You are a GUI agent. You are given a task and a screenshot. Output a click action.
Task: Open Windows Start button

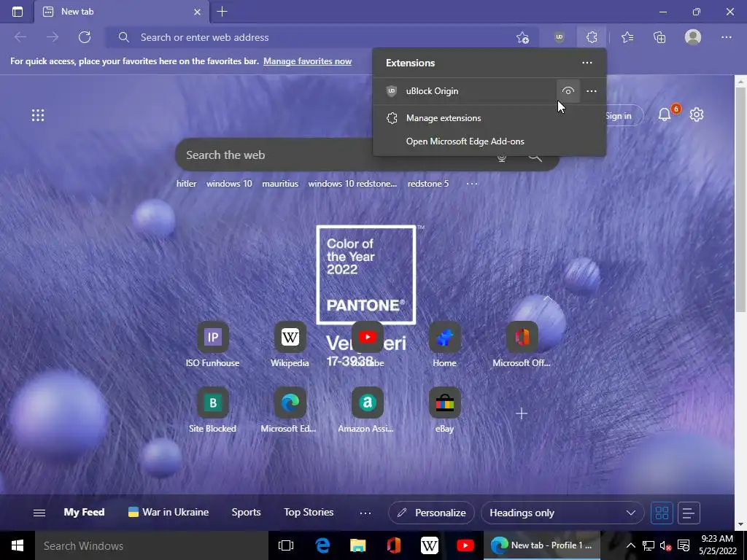(18, 545)
